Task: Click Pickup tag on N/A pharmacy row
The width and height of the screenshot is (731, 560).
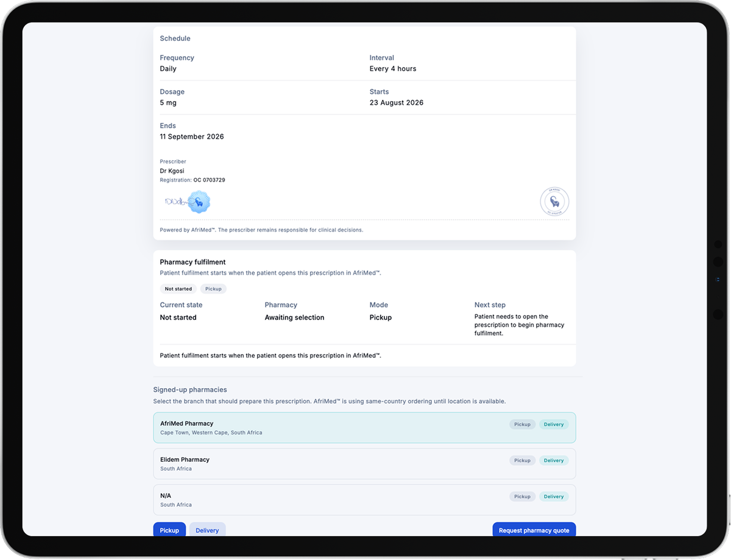Action: pyautogui.click(x=522, y=496)
